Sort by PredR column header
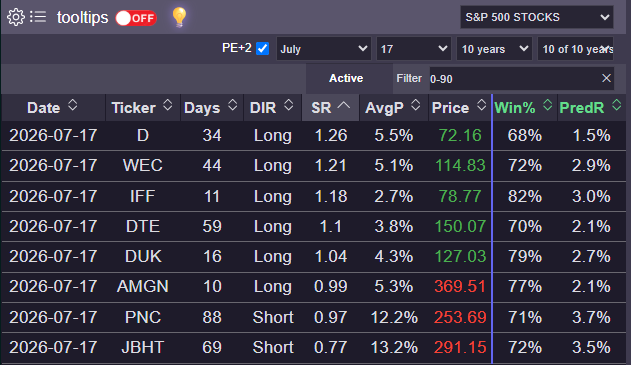631x365 pixels. point(591,107)
